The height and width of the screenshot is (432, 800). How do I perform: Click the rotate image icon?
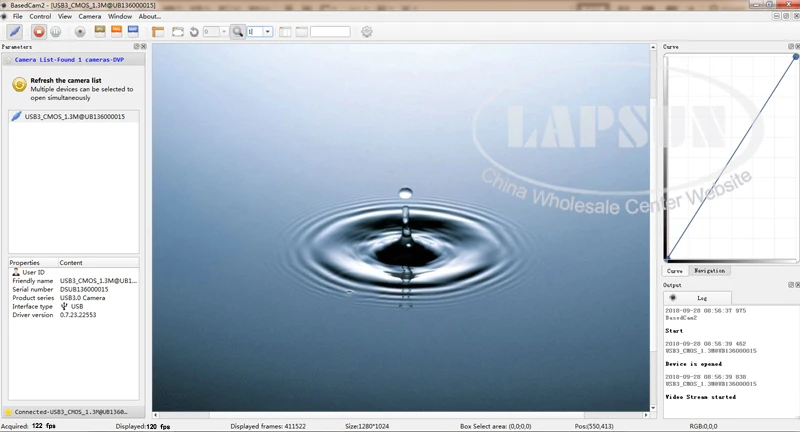point(194,32)
